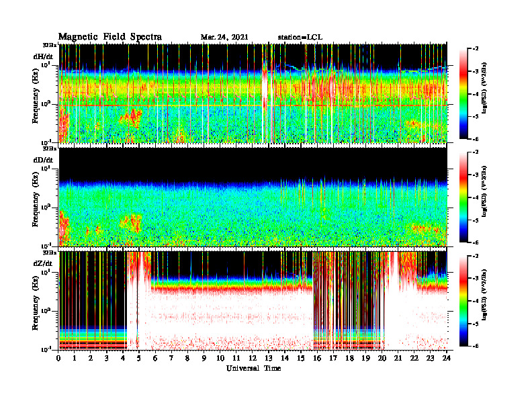The height and width of the screenshot is (411, 532).
Task: Click the '-2' label on dH/dt color bar
Action: tap(476, 49)
